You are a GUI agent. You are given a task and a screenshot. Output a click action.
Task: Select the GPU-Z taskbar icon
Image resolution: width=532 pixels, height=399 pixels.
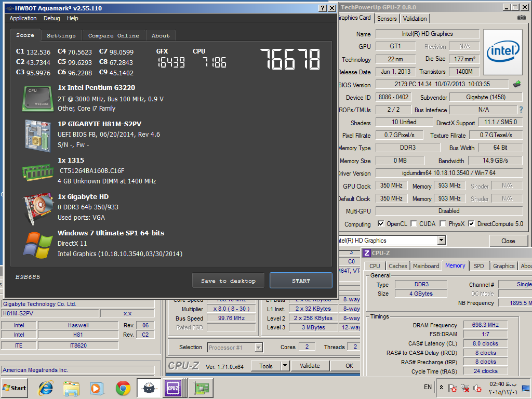point(201,388)
